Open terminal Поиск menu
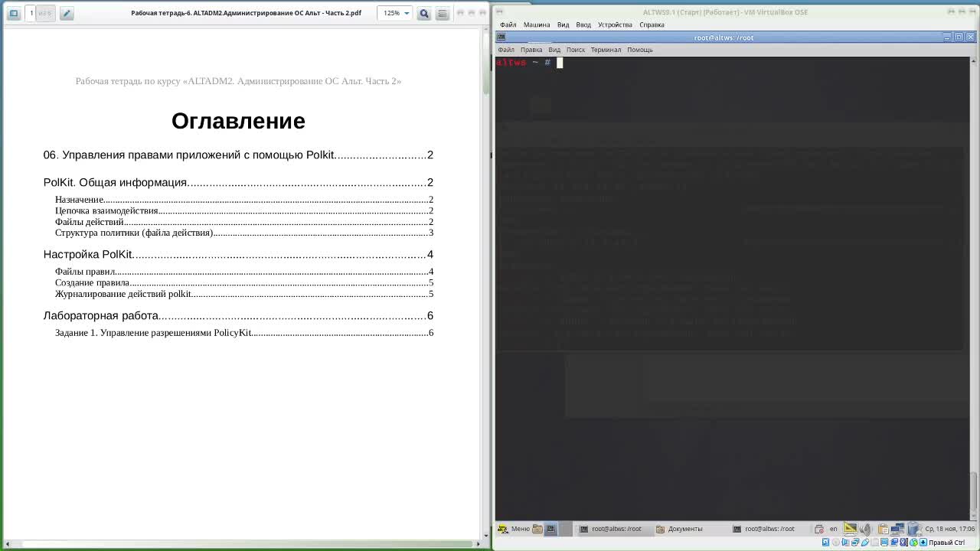The height and width of the screenshot is (551, 980). [x=576, y=50]
